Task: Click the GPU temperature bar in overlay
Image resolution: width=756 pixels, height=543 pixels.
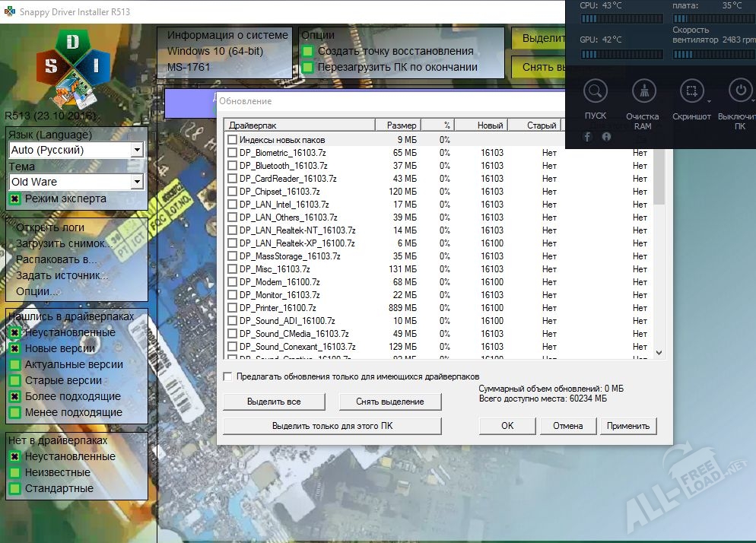Action: 622,55
